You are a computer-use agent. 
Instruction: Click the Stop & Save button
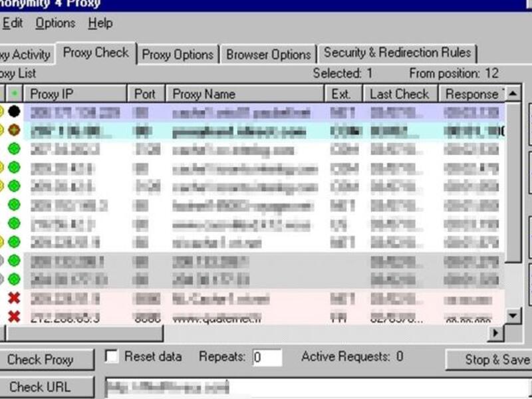[489, 360]
